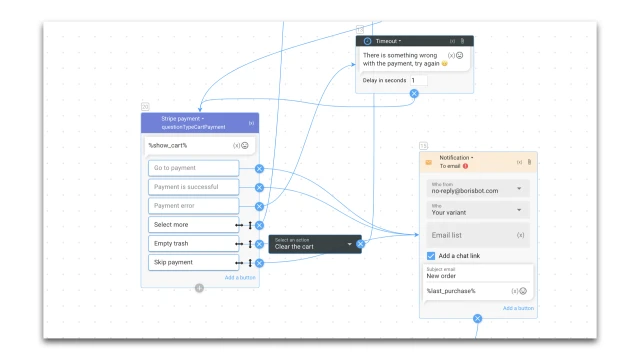This screenshot has width=640, height=360.
Task: Click the connector circle beside Payment error
Action: (x=259, y=207)
